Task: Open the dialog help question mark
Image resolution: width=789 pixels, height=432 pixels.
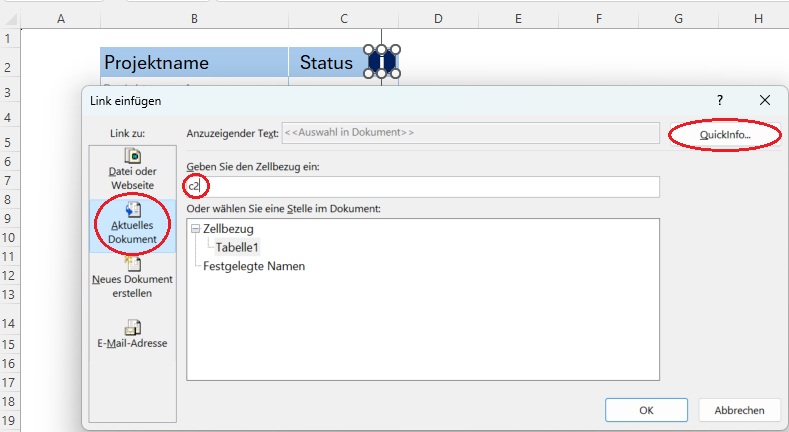Action: [x=720, y=100]
